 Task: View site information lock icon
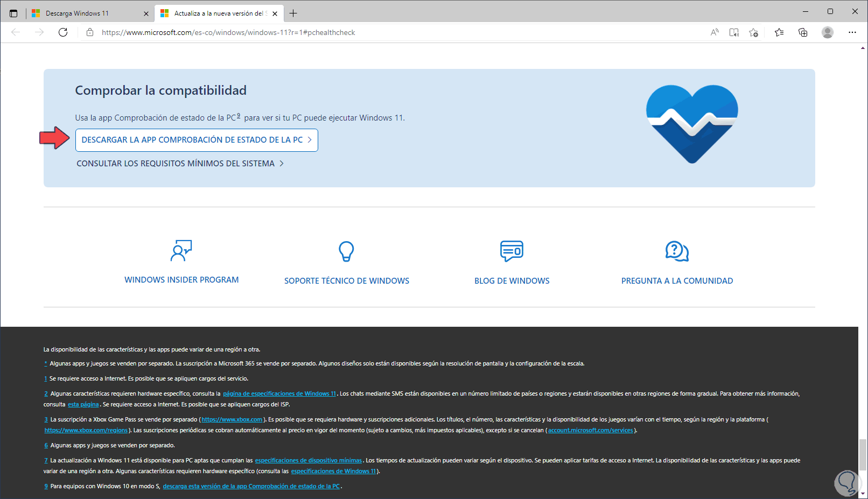click(90, 32)
